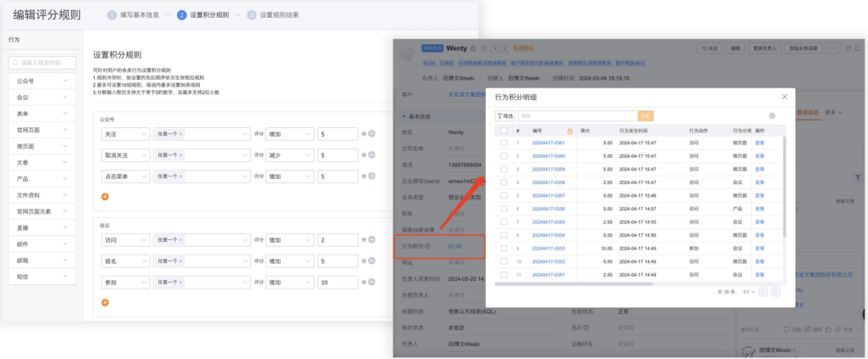Click the orange add-rule plus under 公众号
This screenshot has width=868, height=359.
click(105, 196)
